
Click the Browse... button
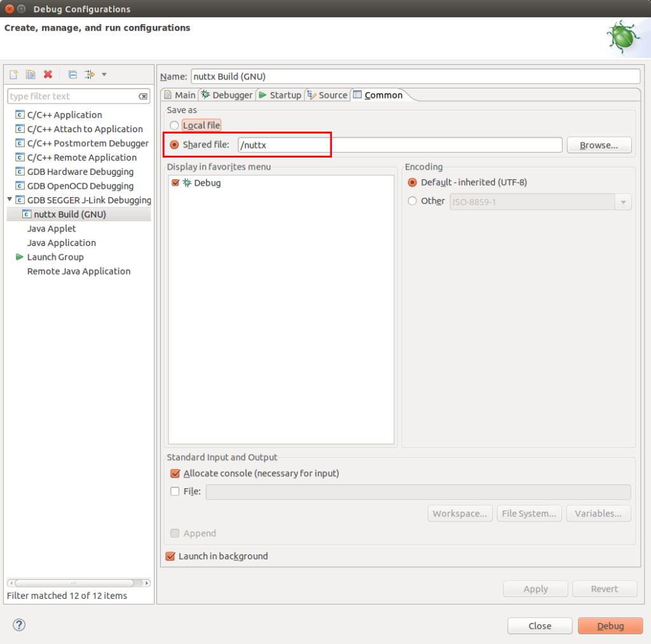599,145
